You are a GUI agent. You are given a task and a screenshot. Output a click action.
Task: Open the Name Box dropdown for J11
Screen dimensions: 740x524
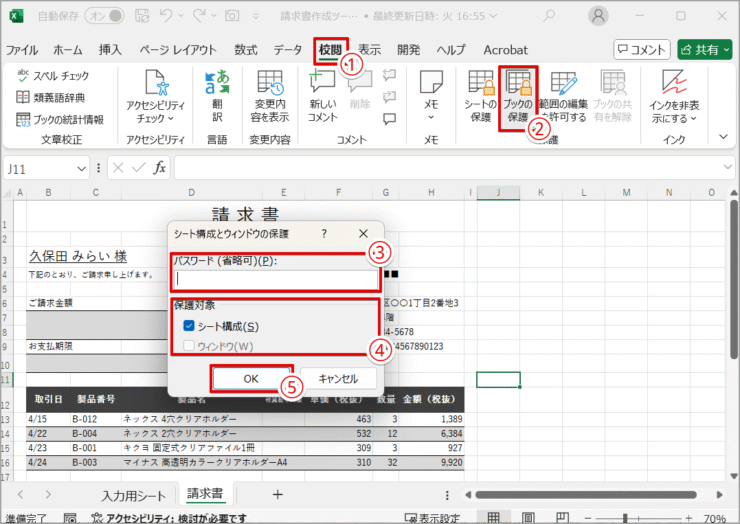pos(82,169)
